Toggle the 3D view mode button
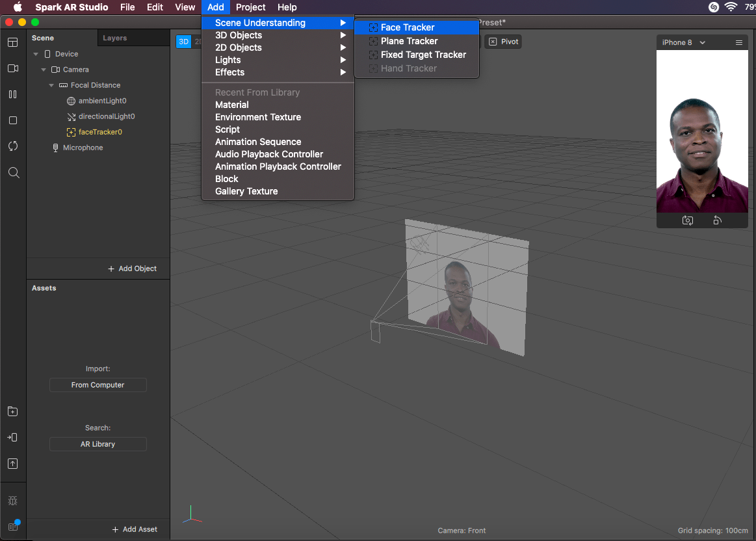756x541 pixels. point(183,42)
